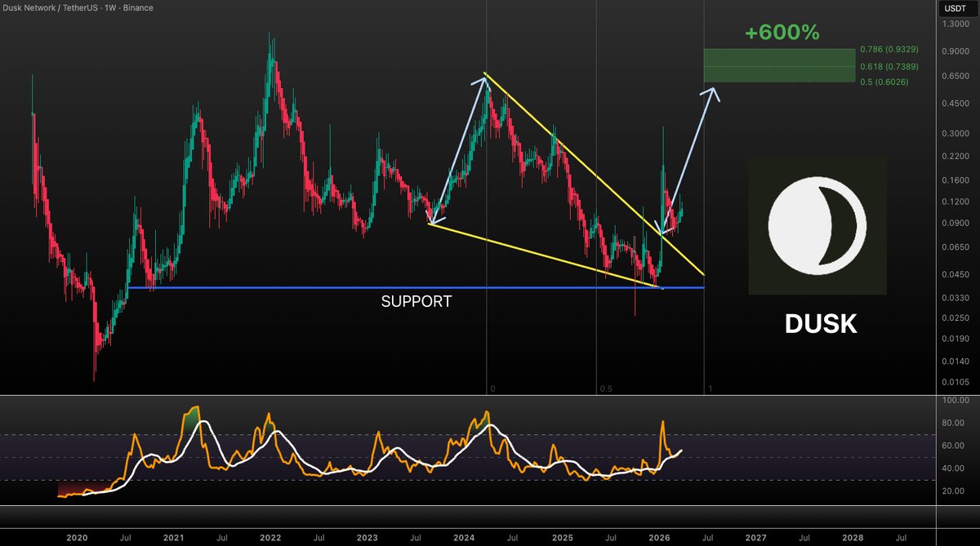This screenshot has width=980, height=546.
Task: Click the DUSK crescent moon logo image
Action: point(817,226)
